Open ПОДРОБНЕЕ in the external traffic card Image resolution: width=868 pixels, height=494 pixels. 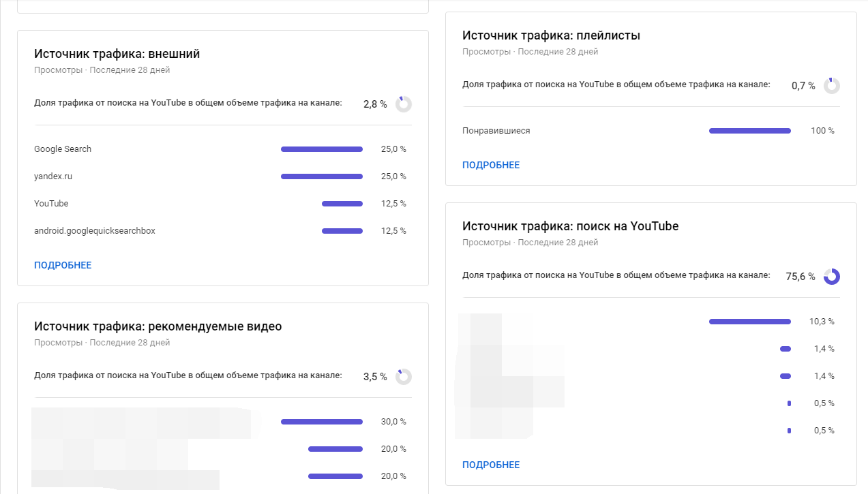click(63, 265)
